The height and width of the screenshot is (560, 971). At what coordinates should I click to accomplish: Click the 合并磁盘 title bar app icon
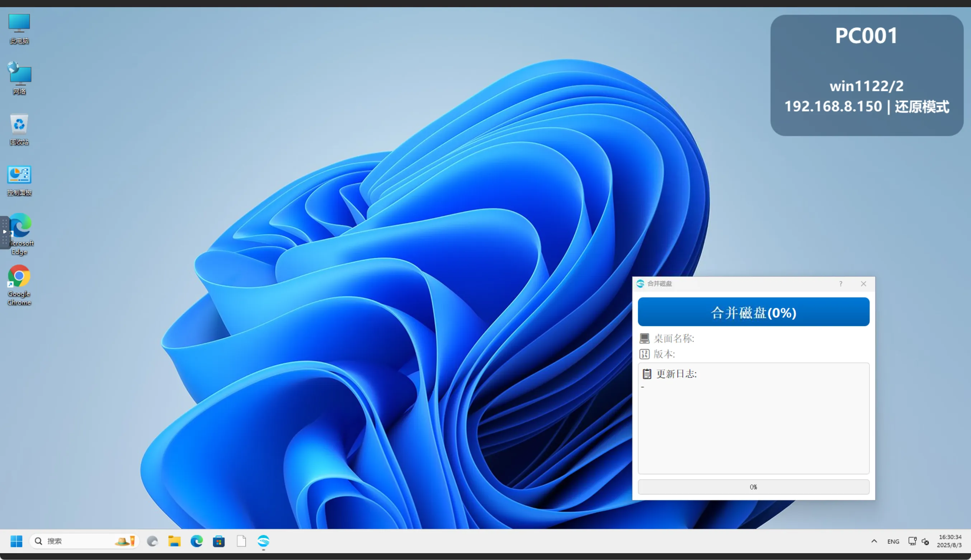[640, 284]
